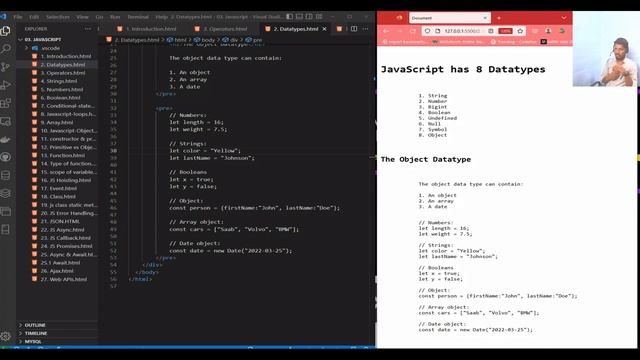
Task: Customize layout icon in title bar
Action: tap(319, 17)
